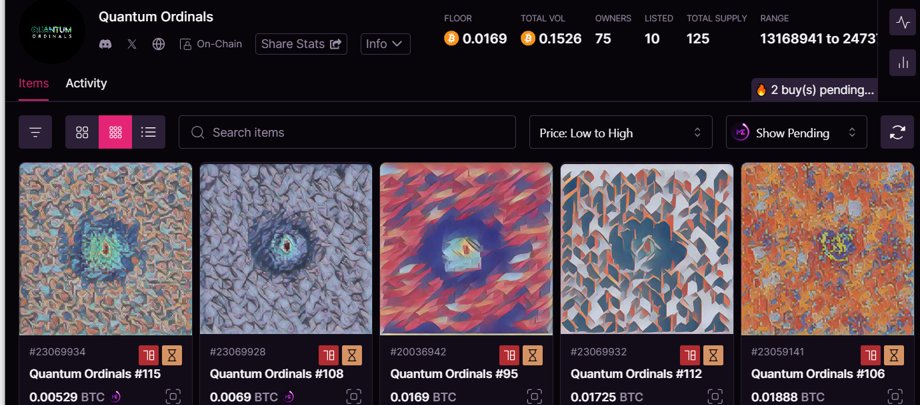Image resolution: width=920 pixels, height=405 pixels.
Task: Open Quantum Ordinals #108 artwork thumbnail
Action: [286, 249]
